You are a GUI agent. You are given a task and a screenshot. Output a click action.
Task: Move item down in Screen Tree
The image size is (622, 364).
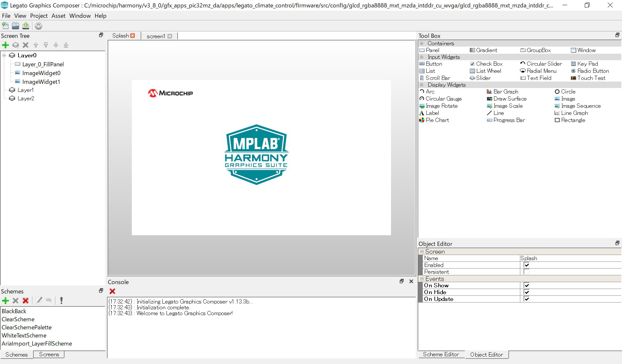56,45
